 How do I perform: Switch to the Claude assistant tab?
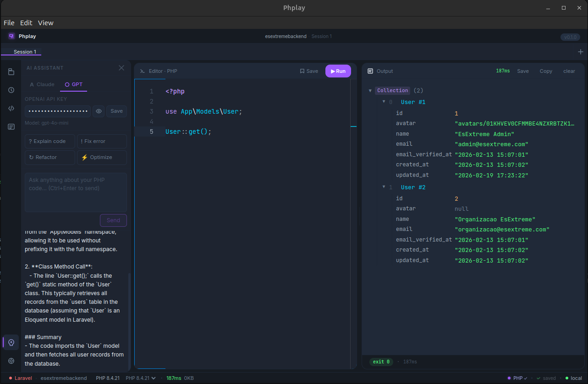[42, 84]
